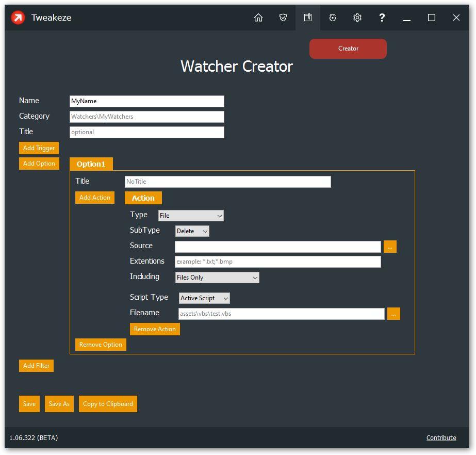Screen dimensions: 476x455
Task: Open the Watchers page icon in title bar
Action: pos(308,18)
